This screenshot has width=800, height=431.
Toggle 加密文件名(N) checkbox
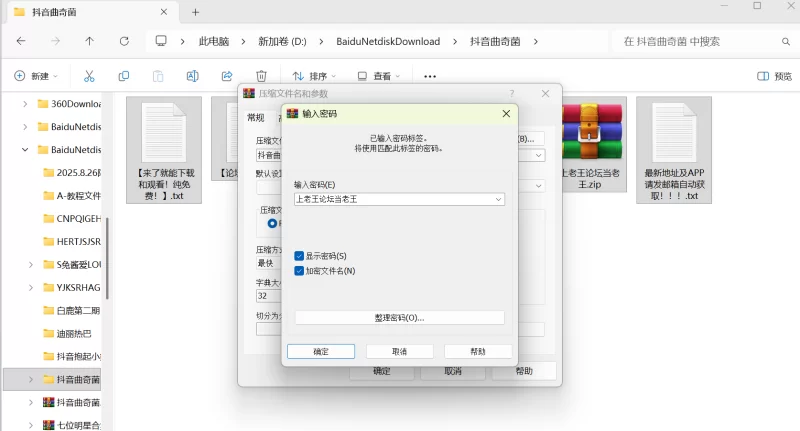click(299, 271)
